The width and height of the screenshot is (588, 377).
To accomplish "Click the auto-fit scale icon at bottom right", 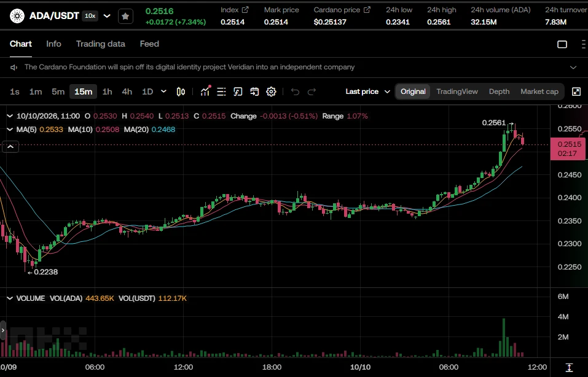I will (x=569, y=368).
